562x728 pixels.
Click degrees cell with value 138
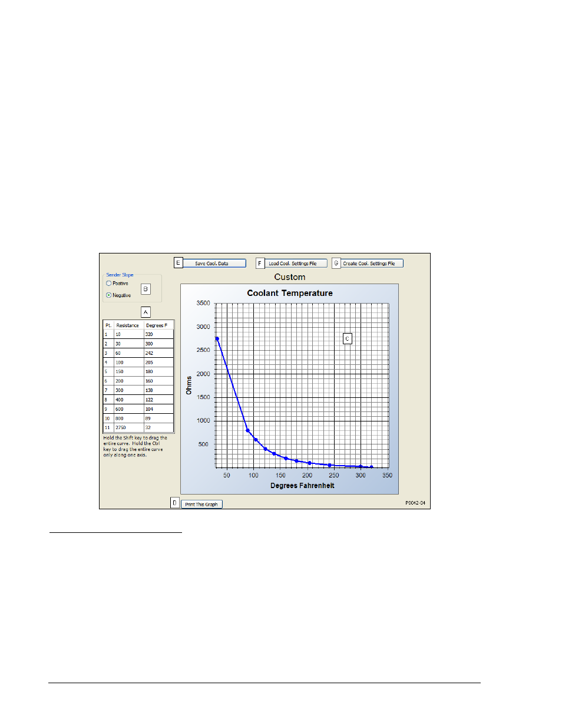158,390
